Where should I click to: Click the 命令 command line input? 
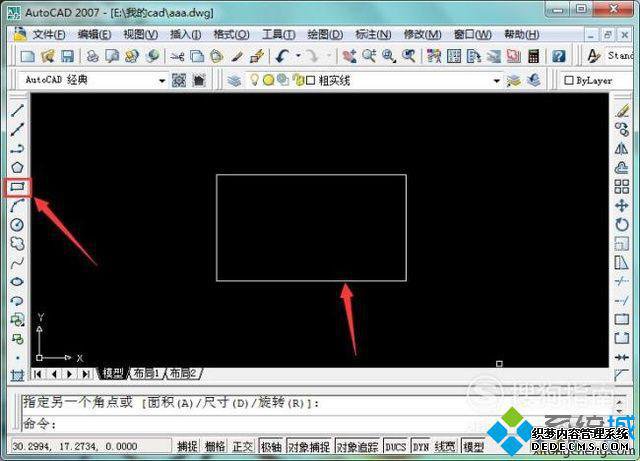pyautogui.click(x=318, y=424)
